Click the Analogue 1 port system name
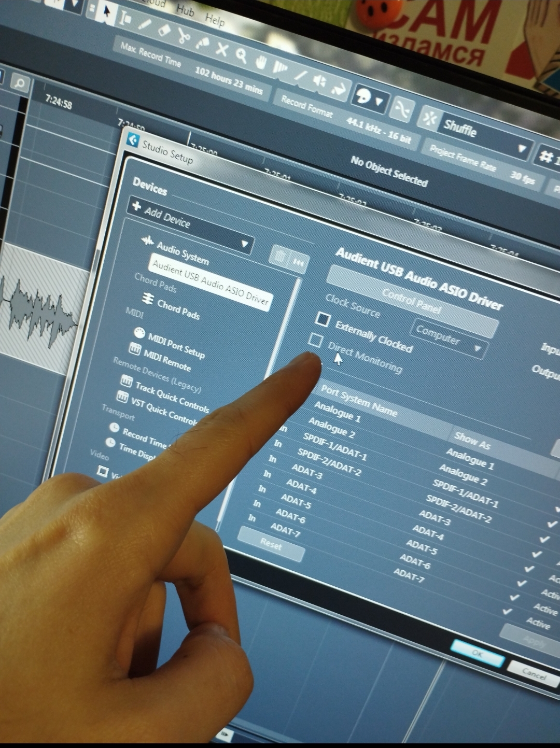Image resolution: width=560 pixels, height=748 pixels. tap(337, 410)
